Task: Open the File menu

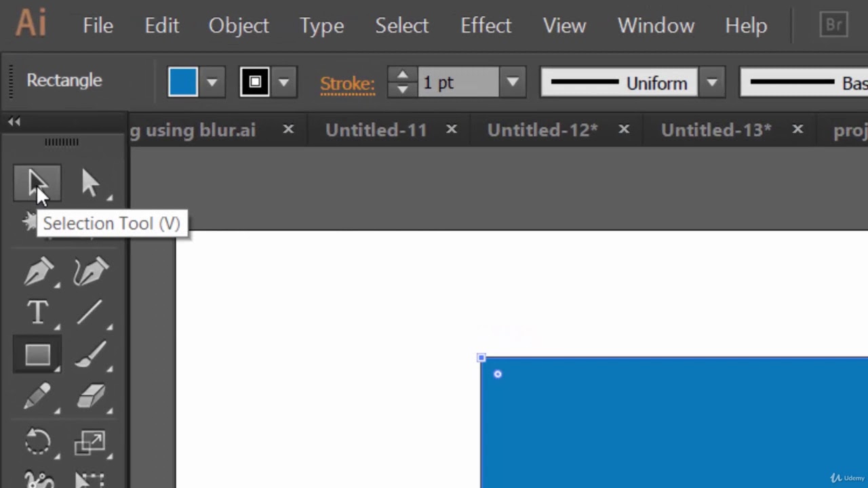Action: pos(98,26)
